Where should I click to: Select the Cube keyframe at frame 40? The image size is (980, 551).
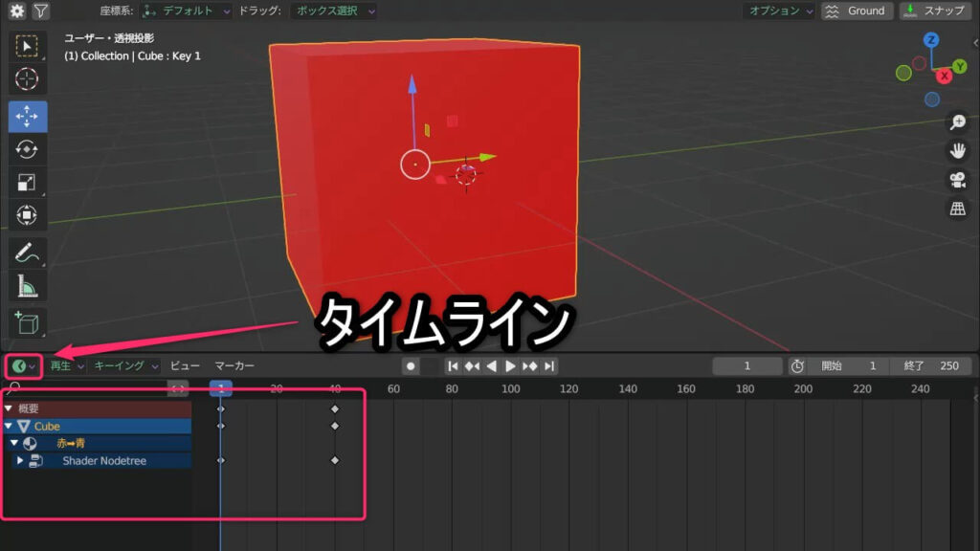(335, 426)
